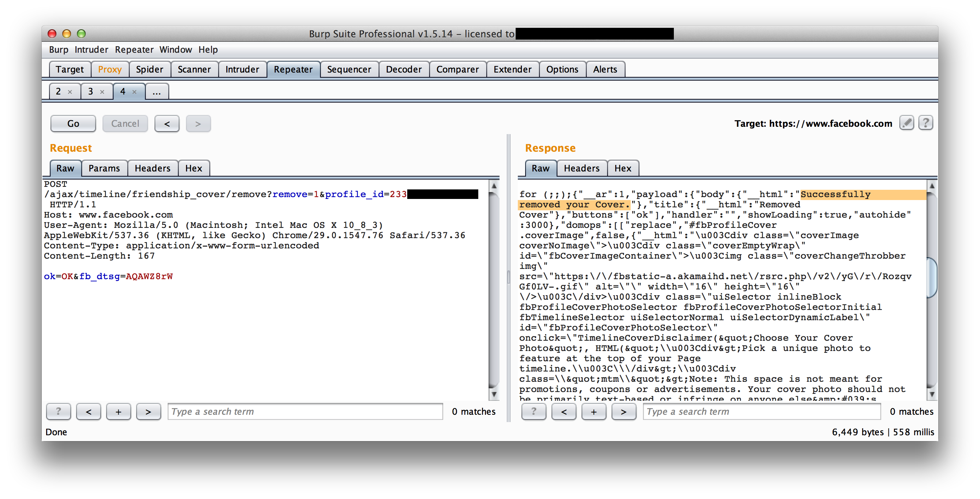Click the request search term field

tap(305, 411)
